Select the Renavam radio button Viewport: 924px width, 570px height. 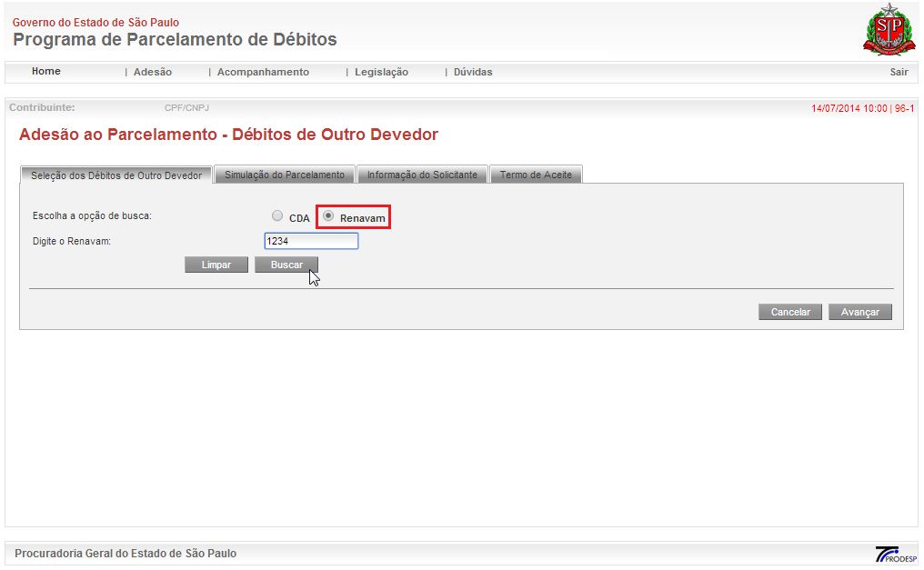point(328,216)
